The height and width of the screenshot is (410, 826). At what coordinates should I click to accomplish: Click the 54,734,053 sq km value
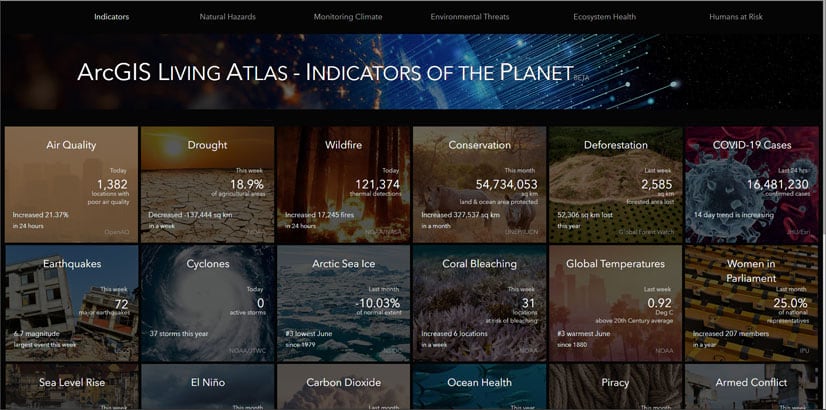[x=507, y=184]
